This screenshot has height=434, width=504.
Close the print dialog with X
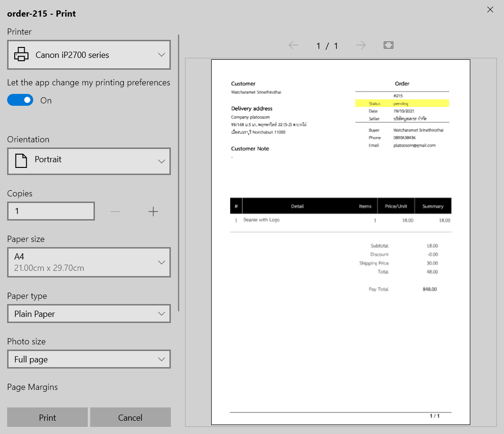490,9
